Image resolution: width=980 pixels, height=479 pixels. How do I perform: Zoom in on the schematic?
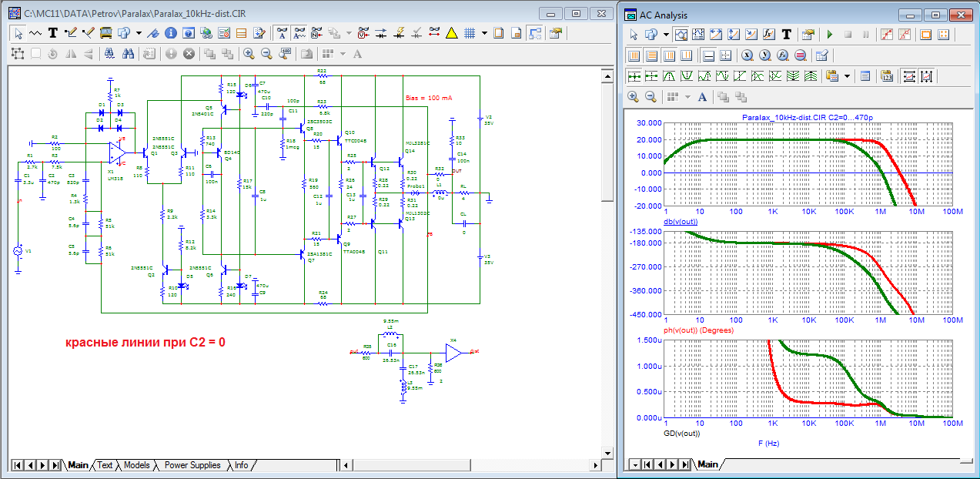coord(249,53)
